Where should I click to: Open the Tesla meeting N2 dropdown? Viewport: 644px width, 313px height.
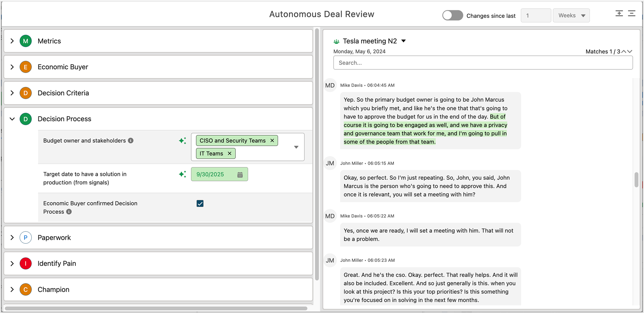[x=404, y=41]
